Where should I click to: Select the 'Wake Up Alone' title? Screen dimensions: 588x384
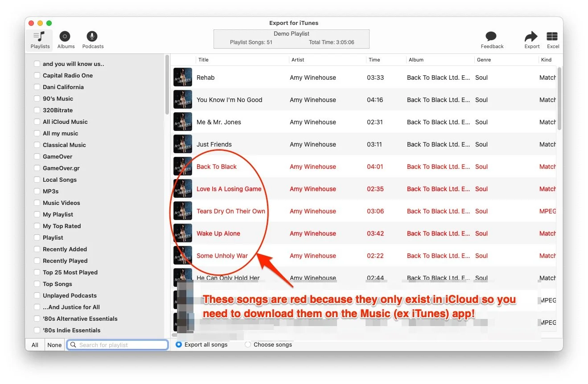218,233
